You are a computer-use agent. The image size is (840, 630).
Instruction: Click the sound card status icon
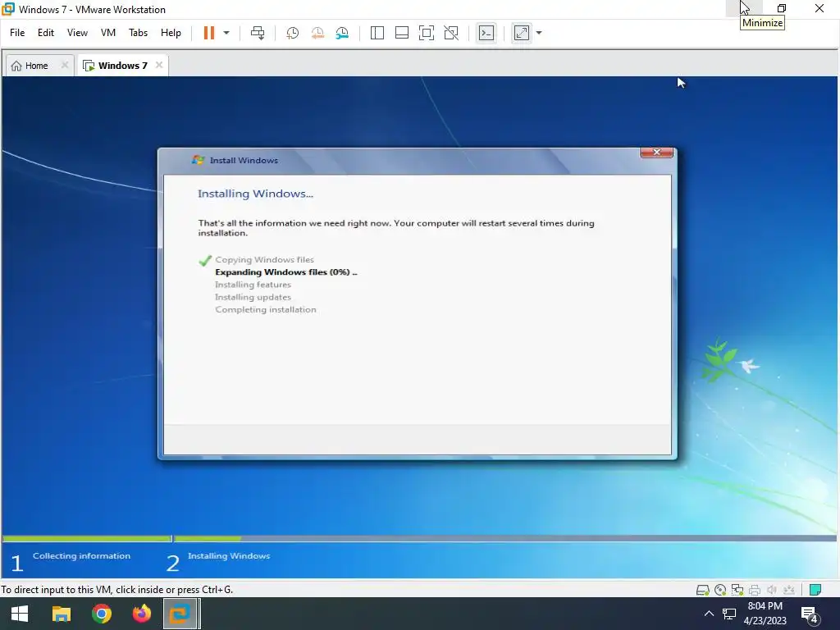[772, 590]
